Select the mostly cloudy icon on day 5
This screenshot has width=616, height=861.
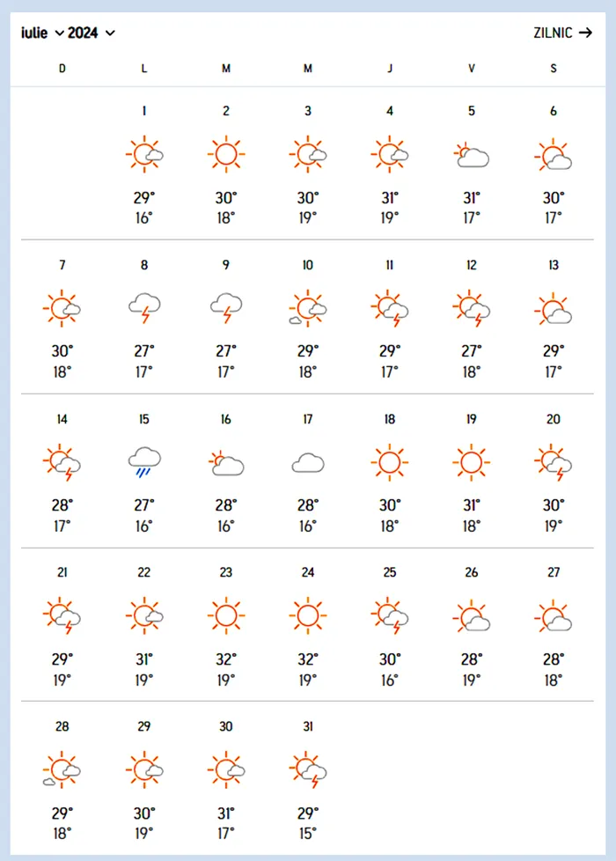[471, 156]
